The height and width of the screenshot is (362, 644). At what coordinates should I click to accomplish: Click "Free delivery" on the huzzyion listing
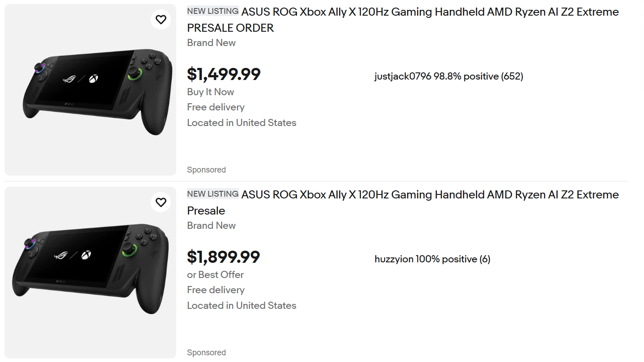(x=216, y=290)
